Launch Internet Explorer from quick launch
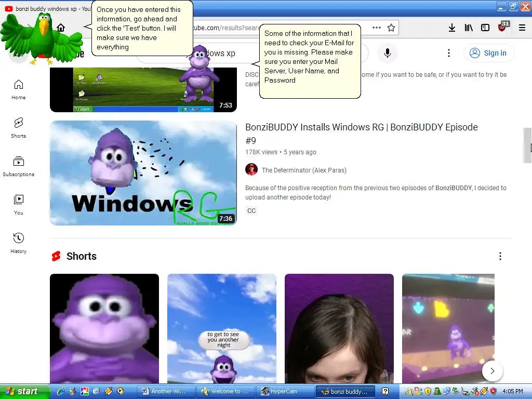532x399 pixels. click(61, 391)
